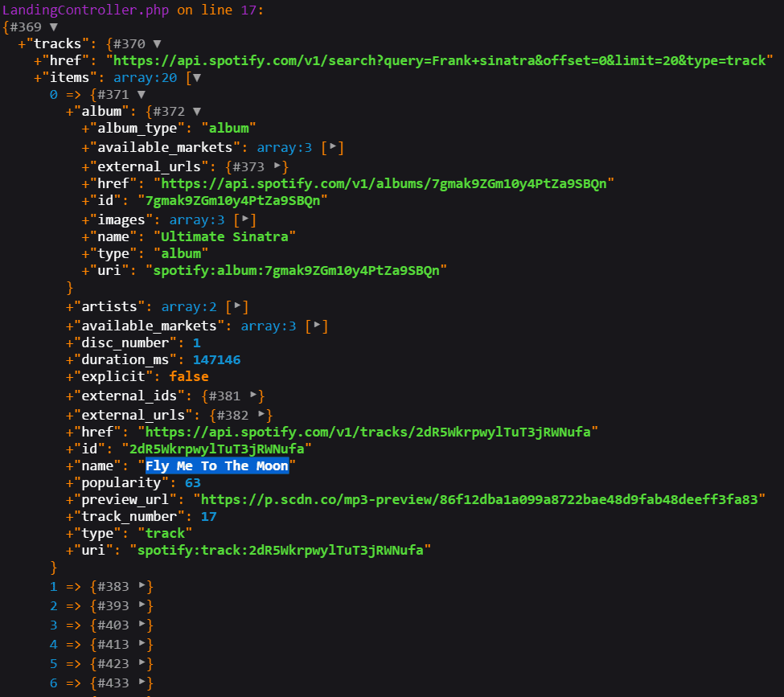Expand item 6 object #433
Viewport: 784px width, 697px height.
pyautogui.click(x=142, y=683)
